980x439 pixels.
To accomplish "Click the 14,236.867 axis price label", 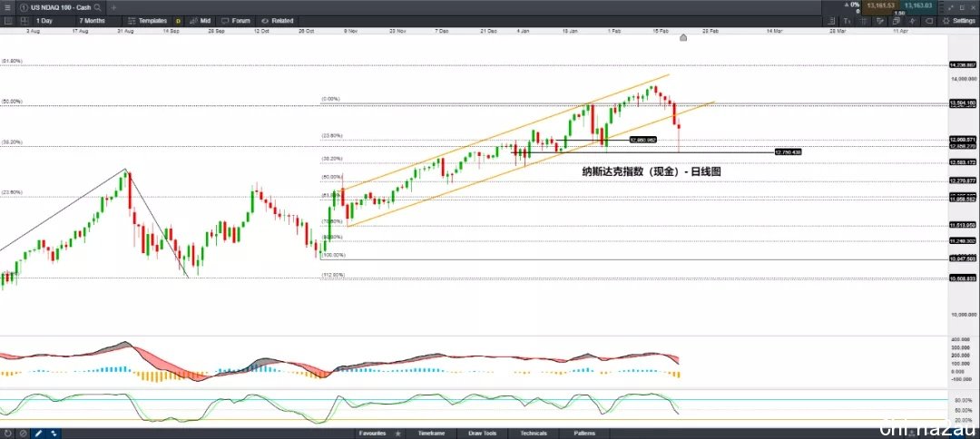I will [963, 64].
